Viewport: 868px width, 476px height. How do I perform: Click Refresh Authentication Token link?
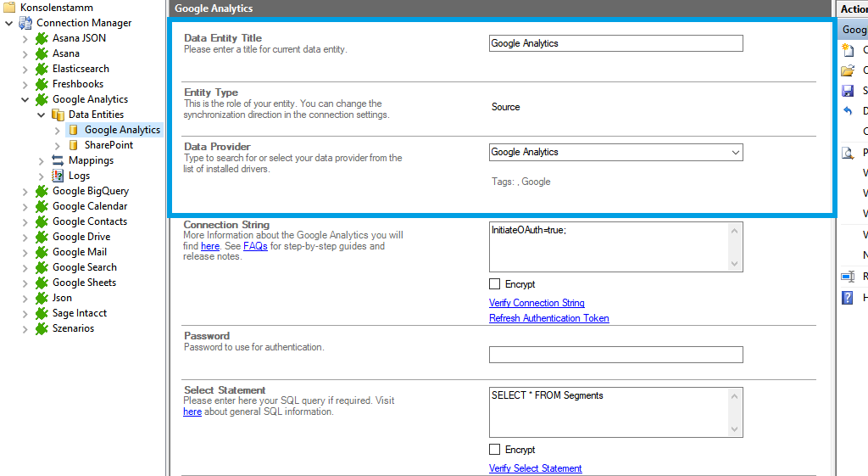548,318
